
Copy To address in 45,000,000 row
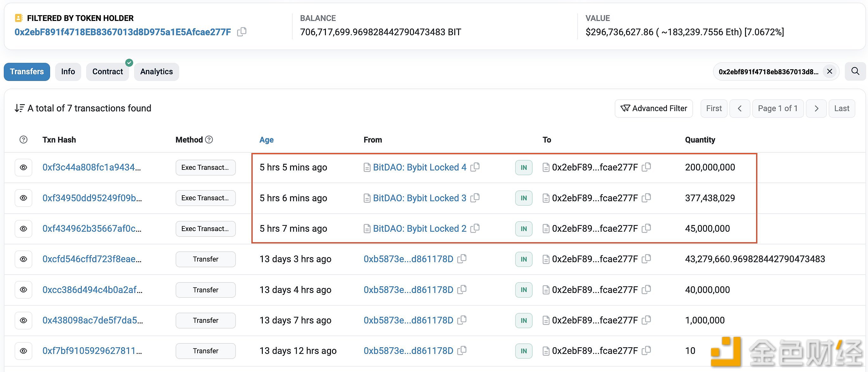coord(646,228)
